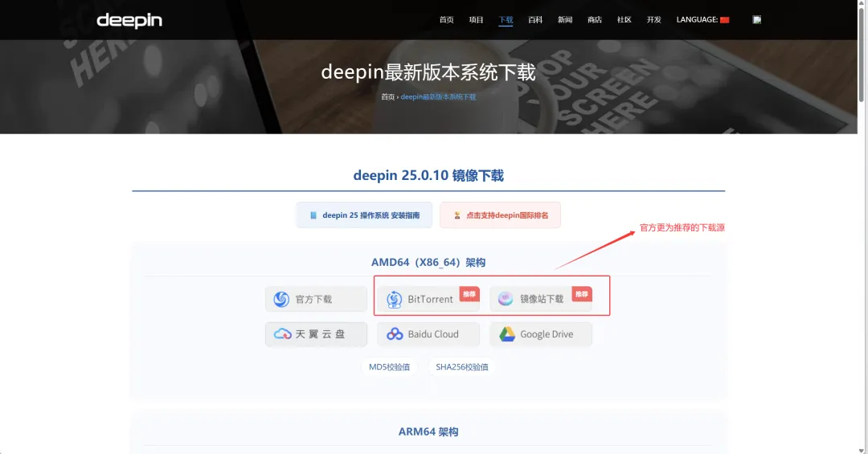Viewport: 868px width, 454px height.
Task: Select the 下载 menu item
Action: [x=506, y=20]
